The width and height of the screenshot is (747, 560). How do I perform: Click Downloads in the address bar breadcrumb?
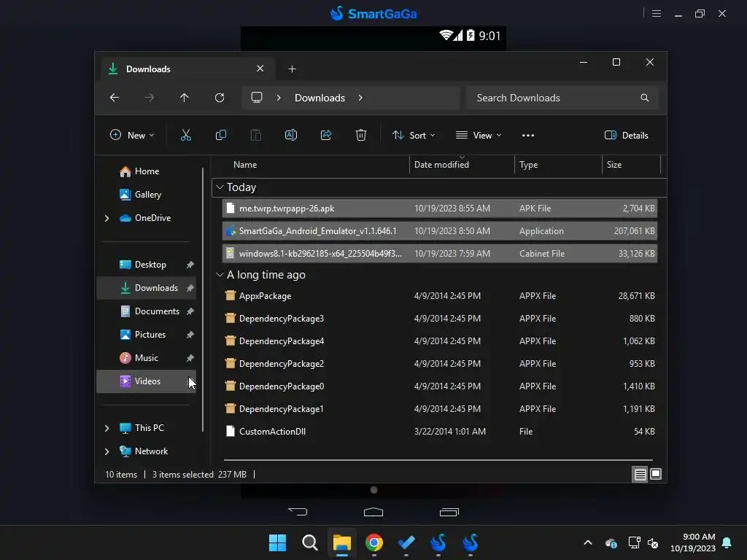point(320,98)
